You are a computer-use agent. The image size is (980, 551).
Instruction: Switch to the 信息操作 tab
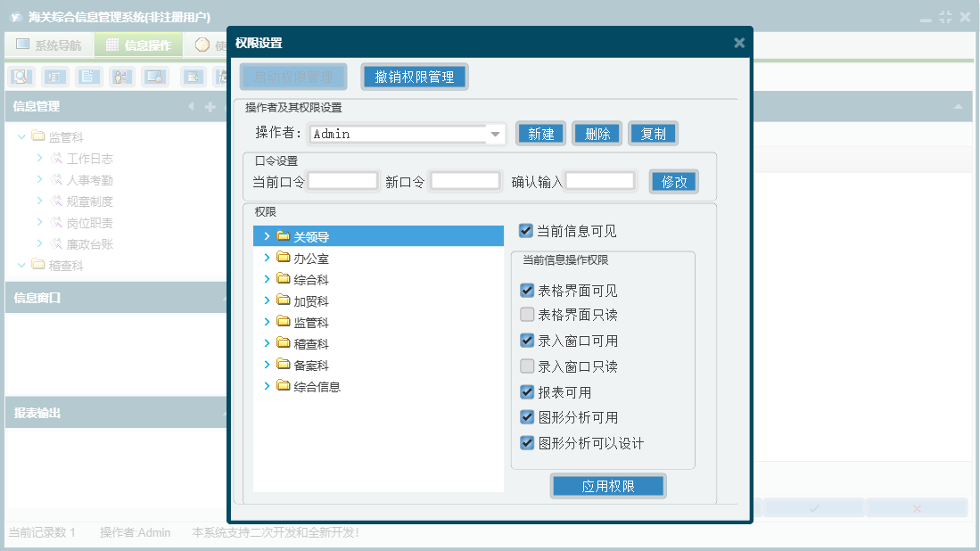pos(139,45)
